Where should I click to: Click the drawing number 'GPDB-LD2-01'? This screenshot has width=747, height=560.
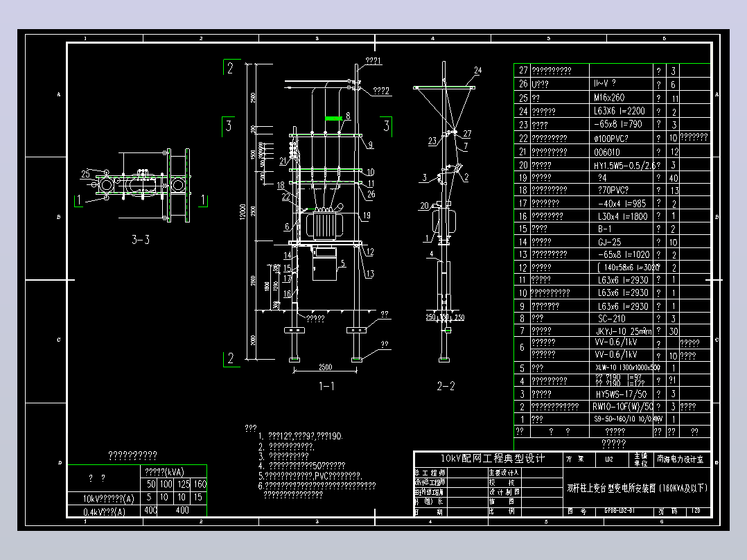pyautogui.click(x=619, y=511)
